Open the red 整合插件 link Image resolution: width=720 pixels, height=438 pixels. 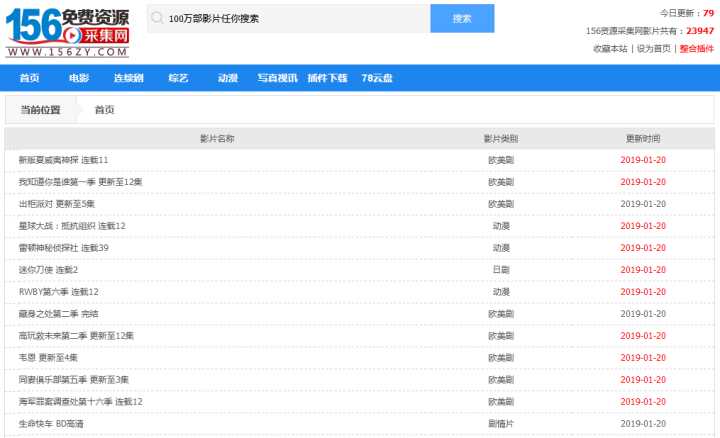point(697,48)
